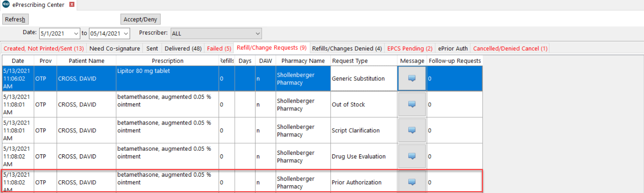Switch to the Sent tab
The height and width of the screenshot is (193, 644).
(152, 48)
